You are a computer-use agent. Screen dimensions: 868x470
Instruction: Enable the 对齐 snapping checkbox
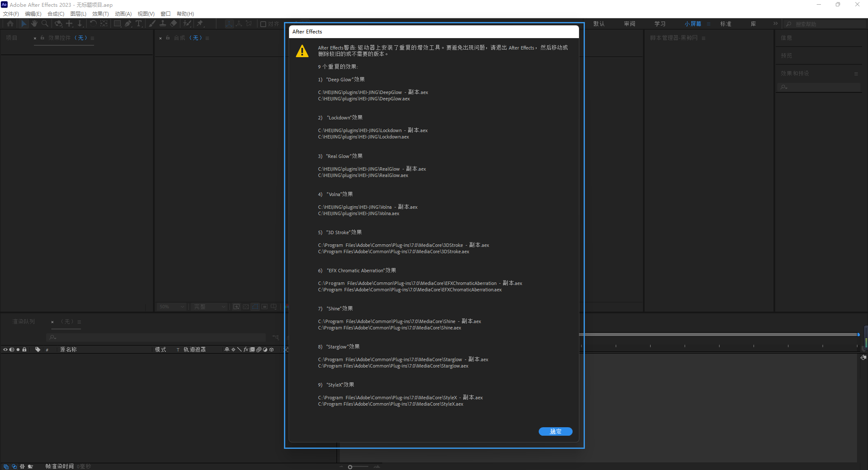coord(263,24)
